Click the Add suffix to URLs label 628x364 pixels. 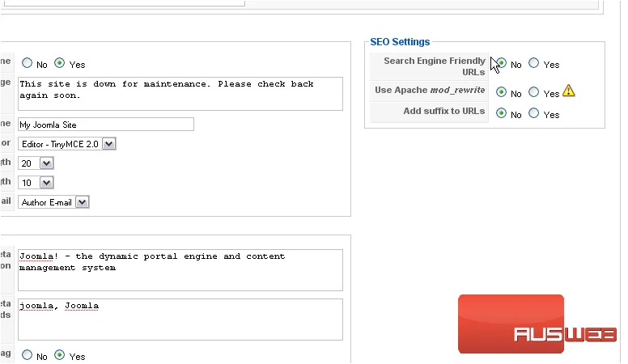coord(443,111)
